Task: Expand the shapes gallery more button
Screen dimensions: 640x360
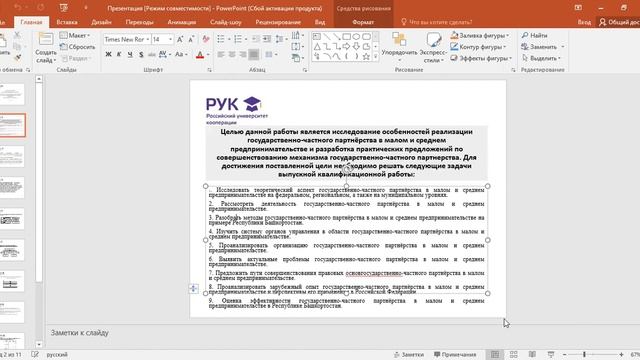Action: [375, 57]
